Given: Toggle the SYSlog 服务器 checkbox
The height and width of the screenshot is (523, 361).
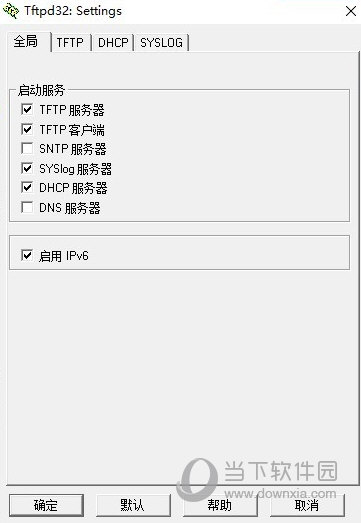Looking at the screenshot, I should [27, 168].
